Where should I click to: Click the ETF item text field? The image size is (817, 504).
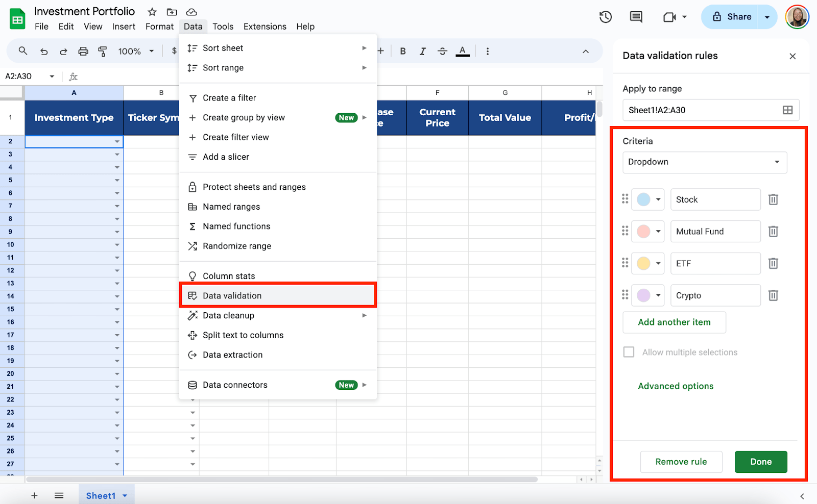point(715,264)
